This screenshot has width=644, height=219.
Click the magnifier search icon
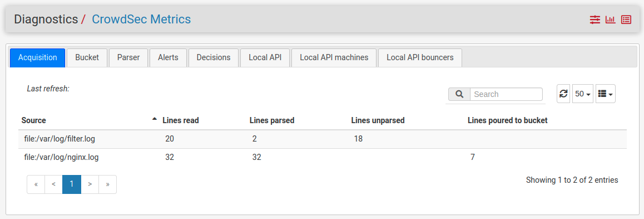459,94
